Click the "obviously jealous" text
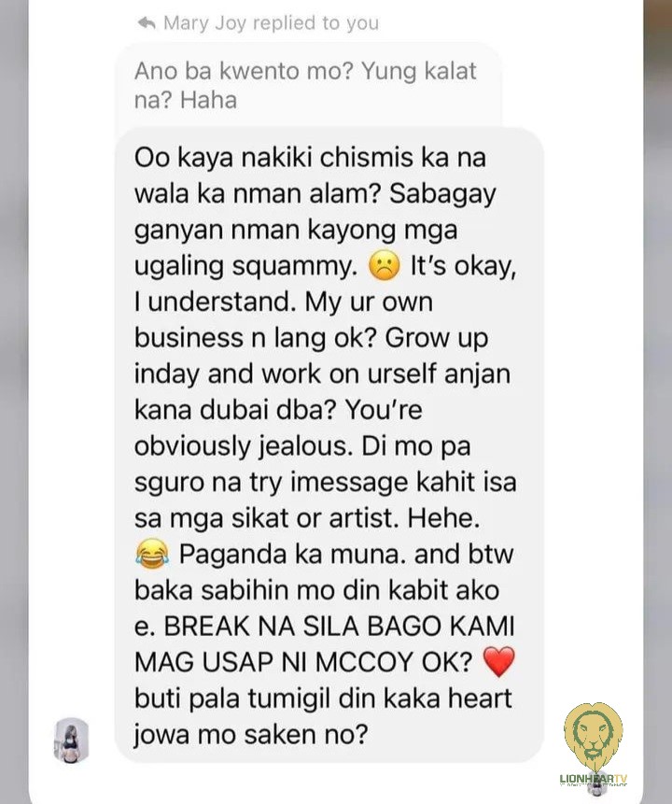This screenshot has width=672, height=804. 244,447
